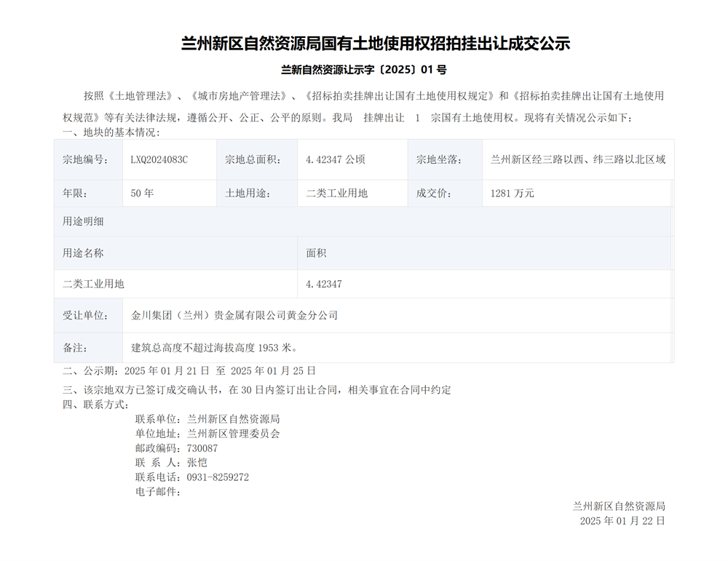Select the parcel number LXQ2024083C cell

click(x=159, y=159)
